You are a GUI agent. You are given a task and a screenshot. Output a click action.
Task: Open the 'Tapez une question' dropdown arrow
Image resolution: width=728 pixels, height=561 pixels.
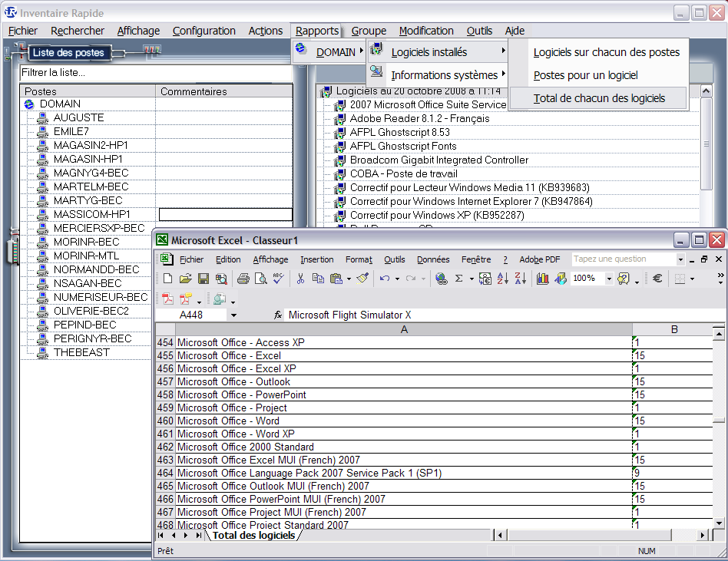[680, 259]
